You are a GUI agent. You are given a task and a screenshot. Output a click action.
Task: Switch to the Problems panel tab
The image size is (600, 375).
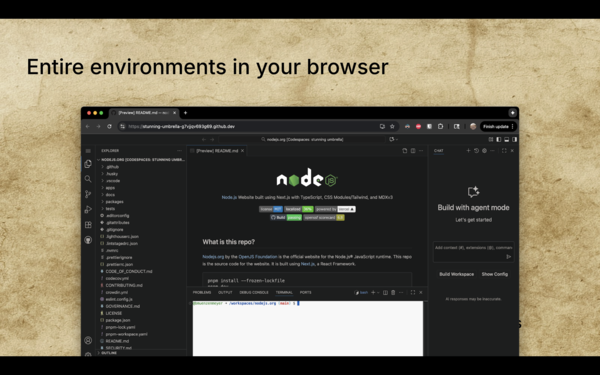click(202, 292)
